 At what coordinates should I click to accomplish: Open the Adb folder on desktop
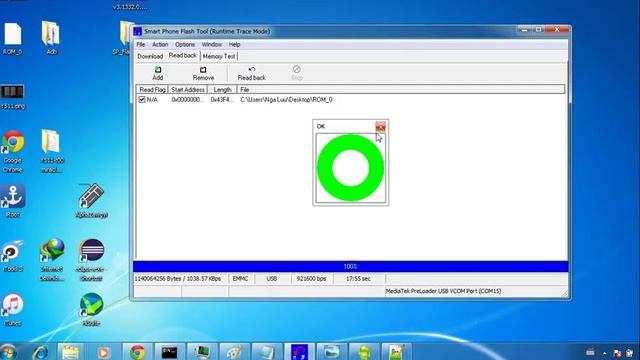51,38
